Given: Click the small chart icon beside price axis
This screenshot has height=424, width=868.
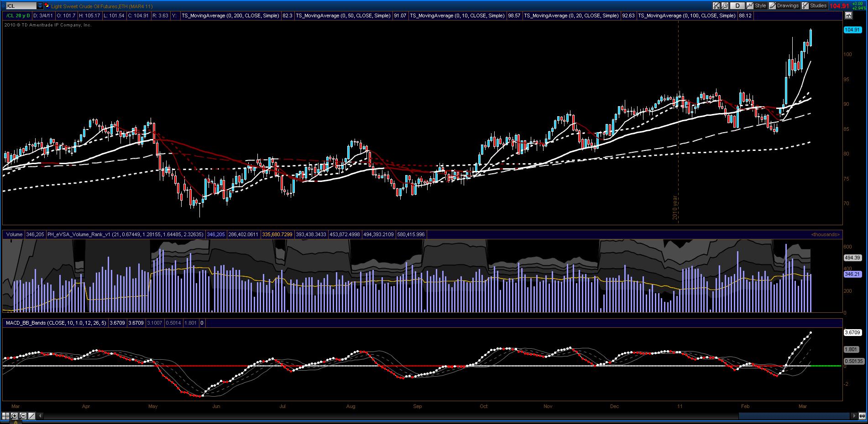Looking at the screenshot, I should (848, 15).
